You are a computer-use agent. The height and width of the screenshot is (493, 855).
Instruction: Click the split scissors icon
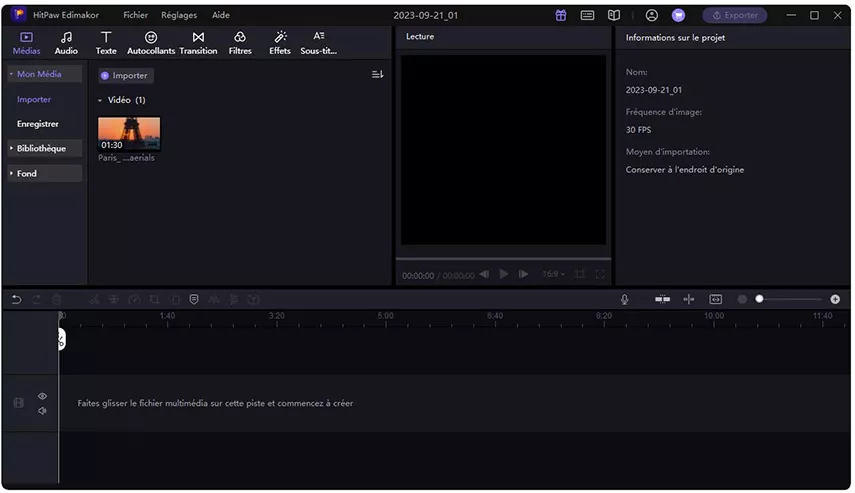94,299
